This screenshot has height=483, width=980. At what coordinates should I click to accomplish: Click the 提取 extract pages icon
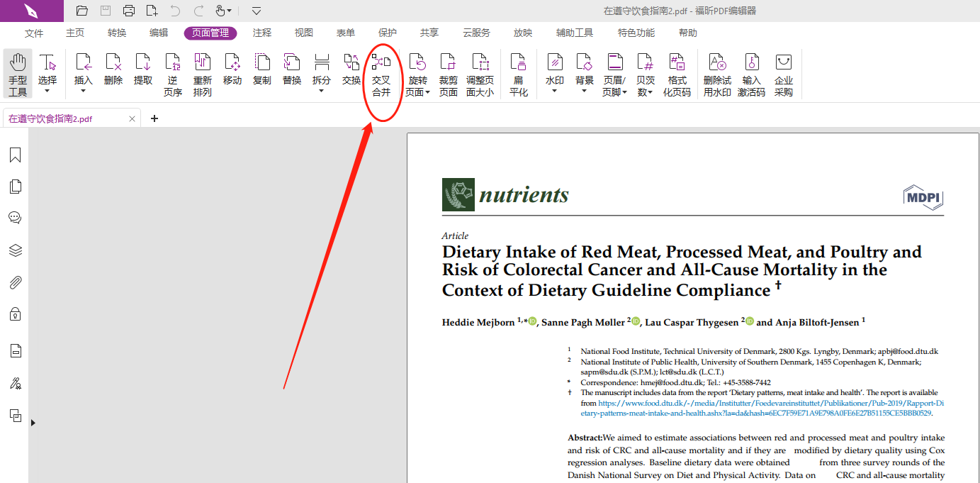click(143, 70)
